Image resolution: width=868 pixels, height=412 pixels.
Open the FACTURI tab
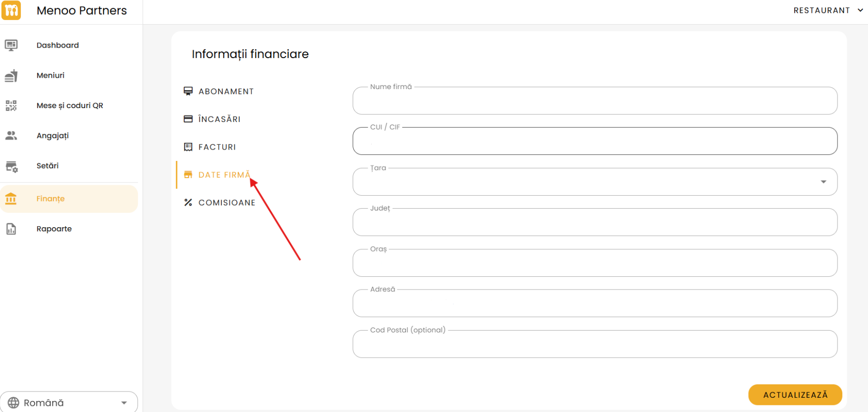217,147
